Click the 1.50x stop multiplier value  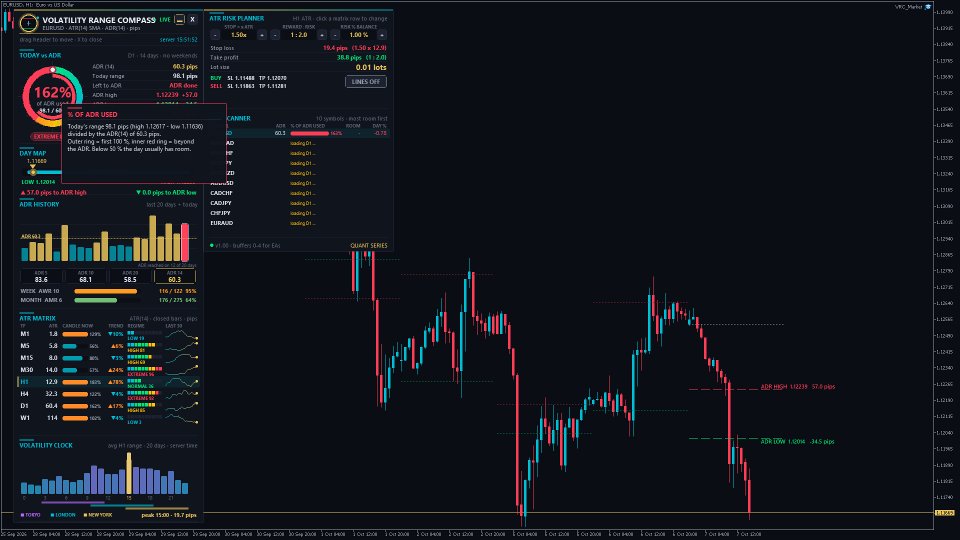pyautogui.click(x=239, y=35)
